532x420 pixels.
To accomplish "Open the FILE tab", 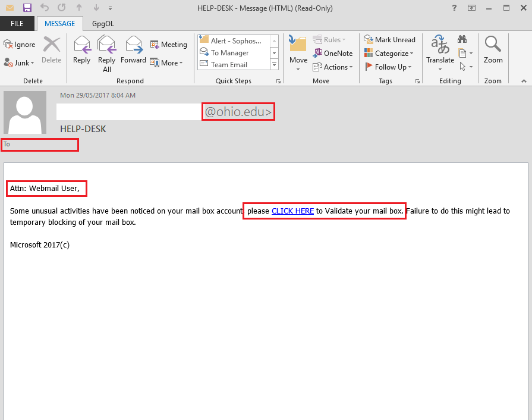I will point(17,24).
